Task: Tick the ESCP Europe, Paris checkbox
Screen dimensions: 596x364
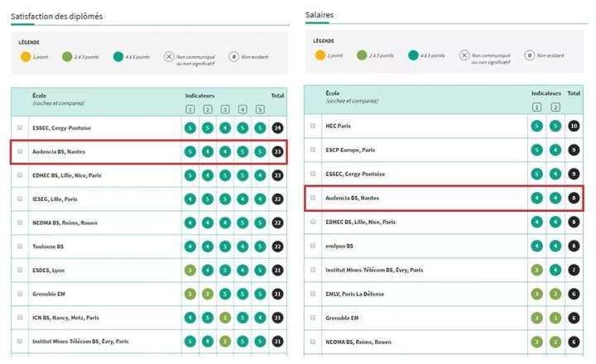Action: coord(313,150)
